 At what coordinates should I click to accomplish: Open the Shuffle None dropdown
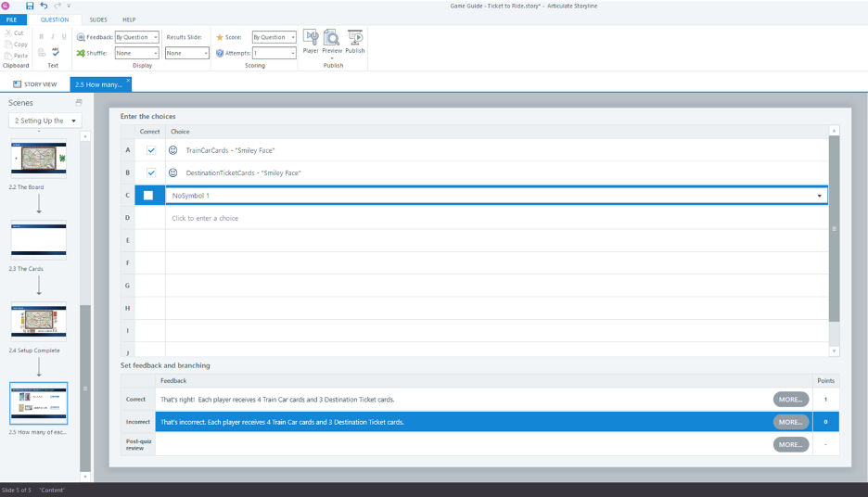[x=156, y=53]
